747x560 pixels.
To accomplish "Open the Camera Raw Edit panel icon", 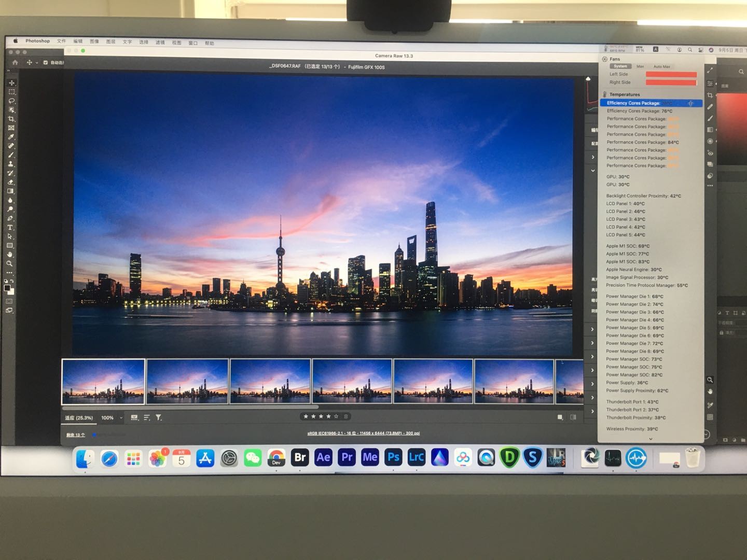I will pos(710,83).
